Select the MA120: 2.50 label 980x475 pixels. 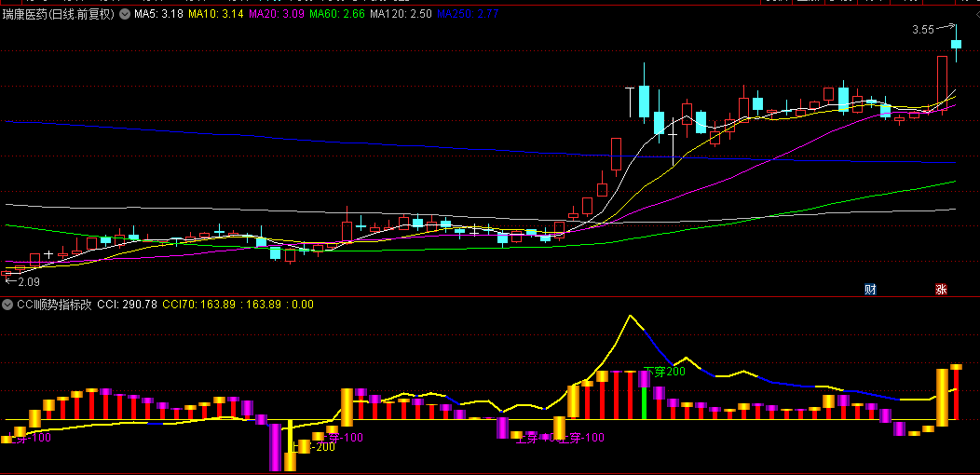(401, 13)
